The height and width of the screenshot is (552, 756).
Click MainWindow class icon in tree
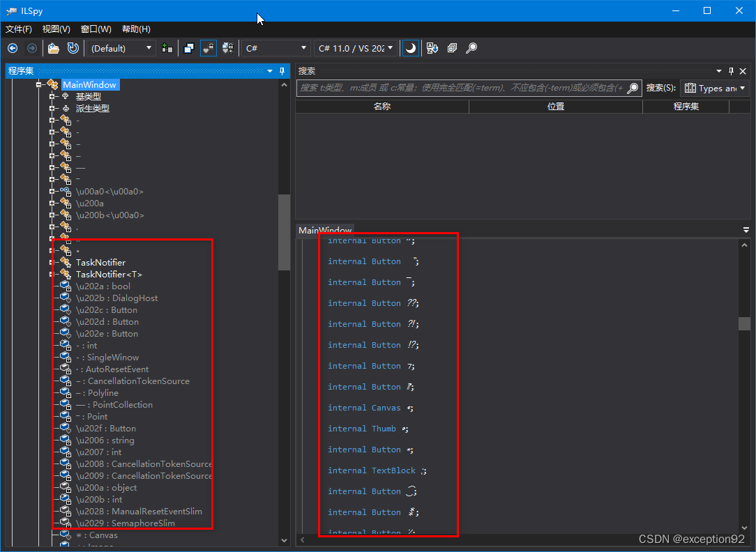coord(53,85)
